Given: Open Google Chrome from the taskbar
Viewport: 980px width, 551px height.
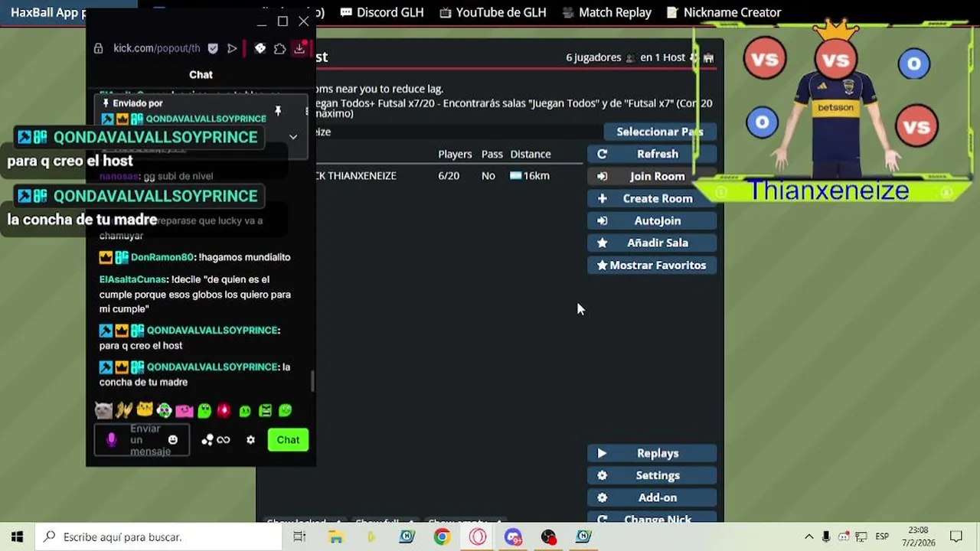Looking at the screenshot, I should tap(442, 536).
